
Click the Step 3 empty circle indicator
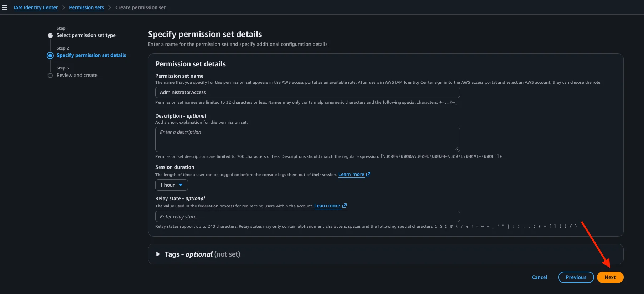[50, 76]
